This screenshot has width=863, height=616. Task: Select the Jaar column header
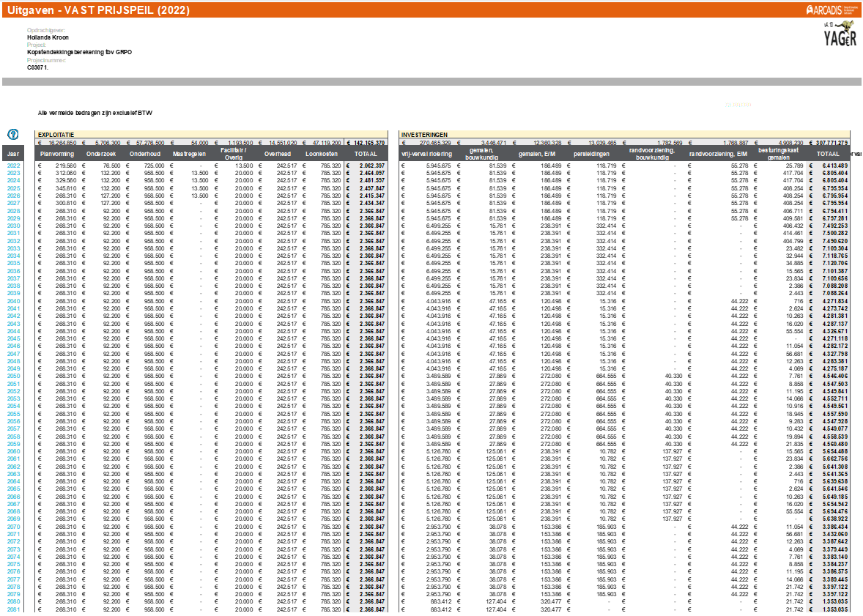[x=14, y=155]
